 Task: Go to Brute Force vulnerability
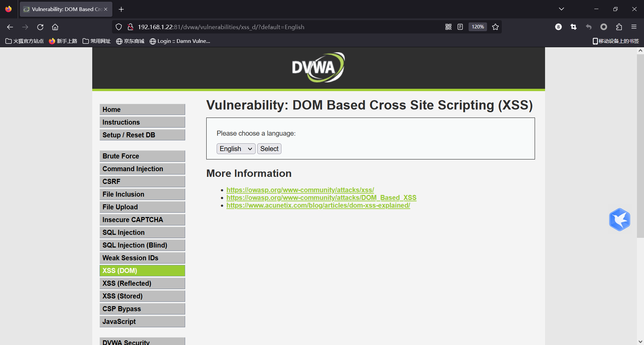(142, 156)
